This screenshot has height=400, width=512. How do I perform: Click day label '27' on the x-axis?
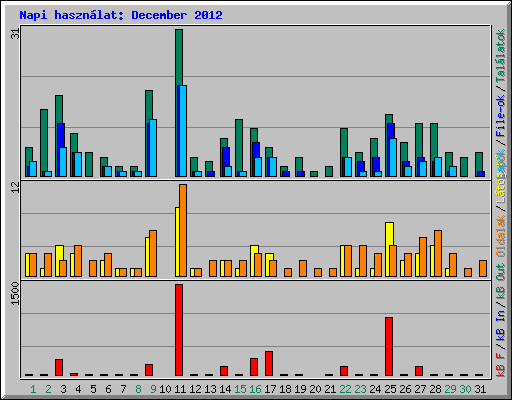420,389
